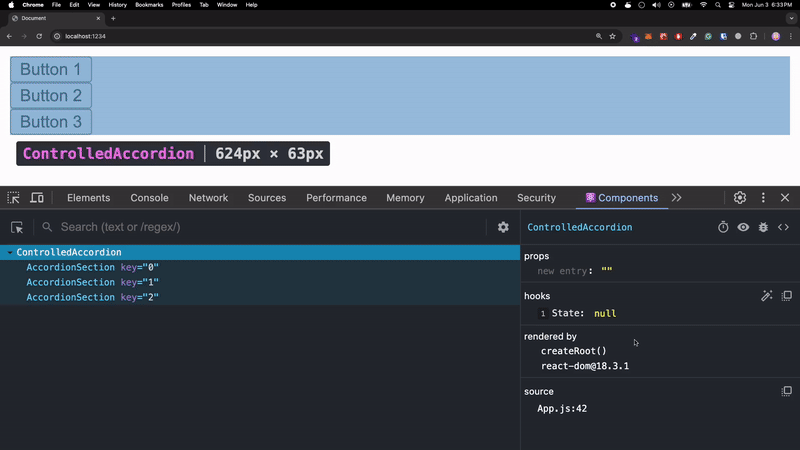
Task: Bookmark this page with the star icon
Action: [612, 36]
